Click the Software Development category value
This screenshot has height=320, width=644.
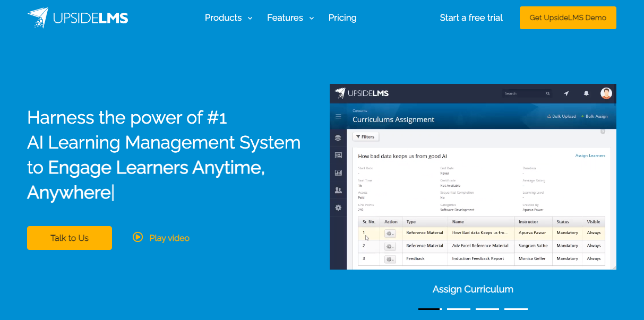[458, 210]
